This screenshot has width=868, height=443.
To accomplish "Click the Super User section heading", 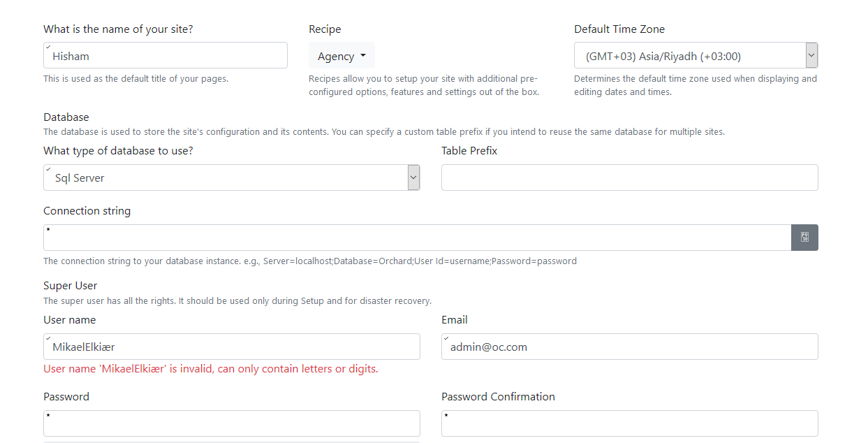I will 70,285.
